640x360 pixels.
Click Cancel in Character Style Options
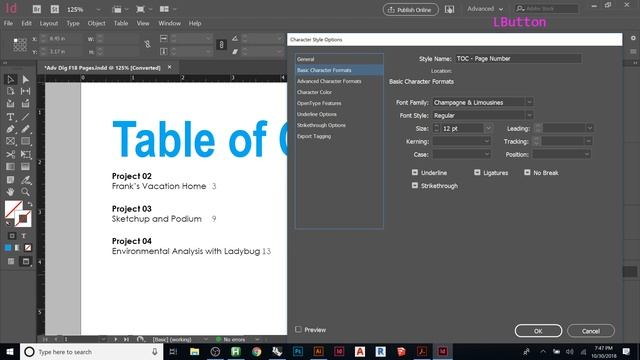tap(591, 331)
